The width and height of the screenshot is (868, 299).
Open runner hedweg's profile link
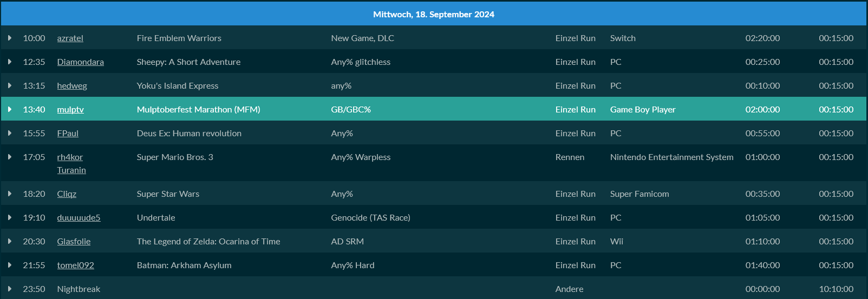(x=72, y=86)
